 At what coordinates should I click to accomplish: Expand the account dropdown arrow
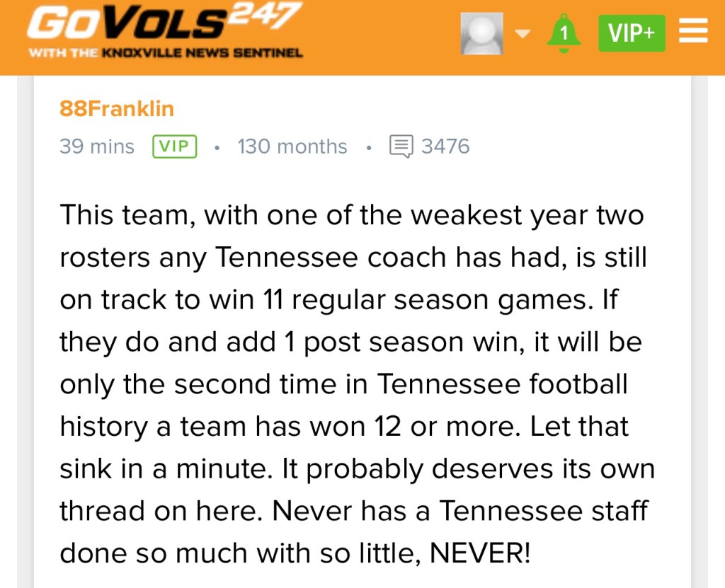pos(523,33)
